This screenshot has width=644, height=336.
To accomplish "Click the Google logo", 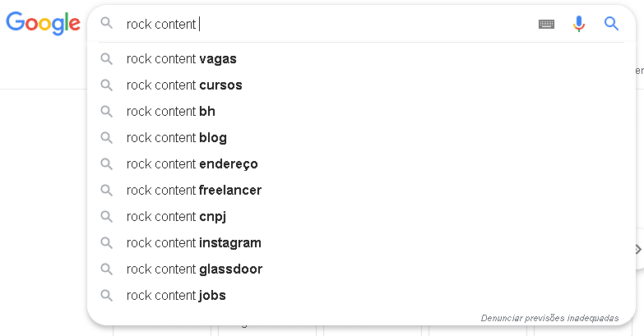I will tap(42, 23).
